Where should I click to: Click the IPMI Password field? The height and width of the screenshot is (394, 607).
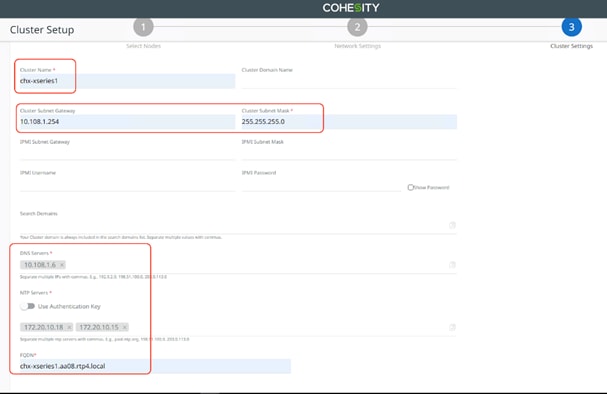321,184
